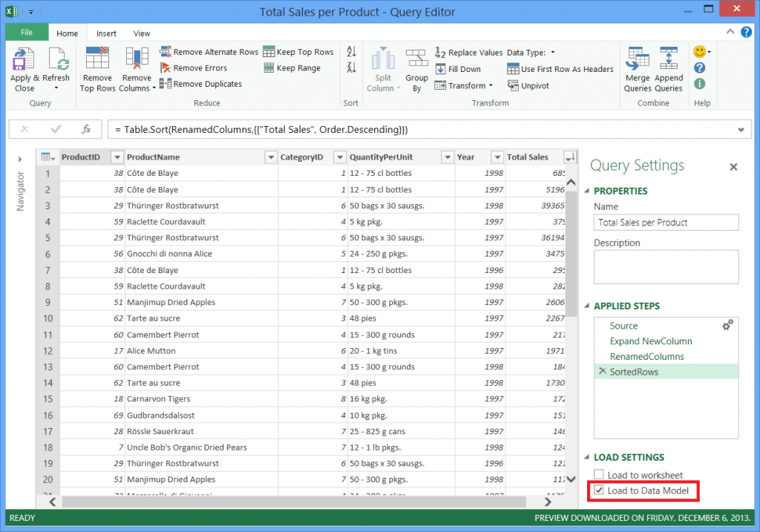Open the ProductName column filter dropdown
Image resolution: width=760 pixels, height=532 pixels.
[271, 157]
